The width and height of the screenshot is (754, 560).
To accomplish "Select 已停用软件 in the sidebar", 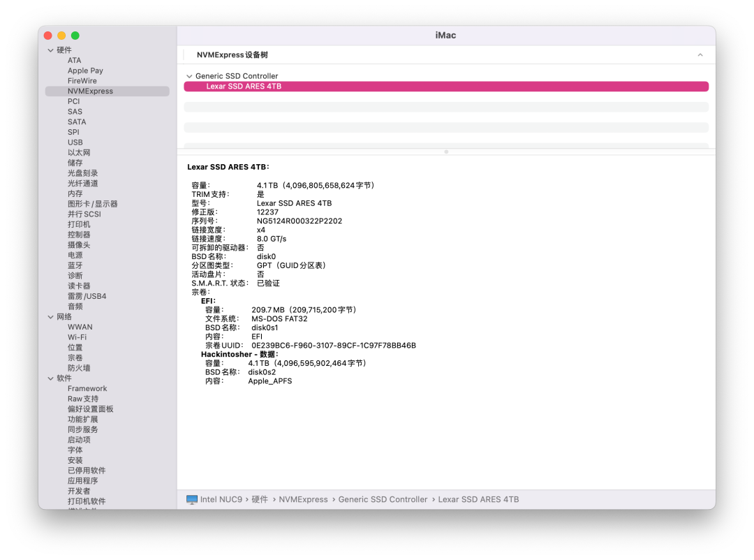I will point(87,471).
